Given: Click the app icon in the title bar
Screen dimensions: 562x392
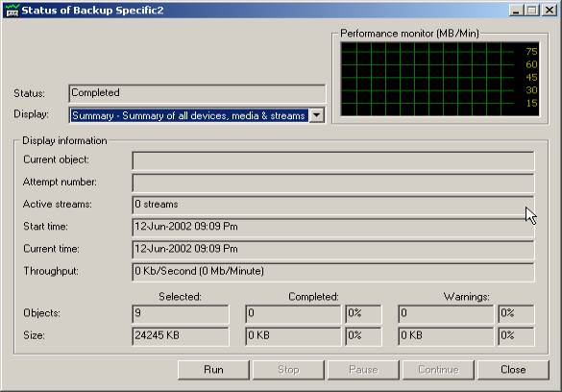Looking at the screenshot, I should pyautogui.click(x=12, y=10).
